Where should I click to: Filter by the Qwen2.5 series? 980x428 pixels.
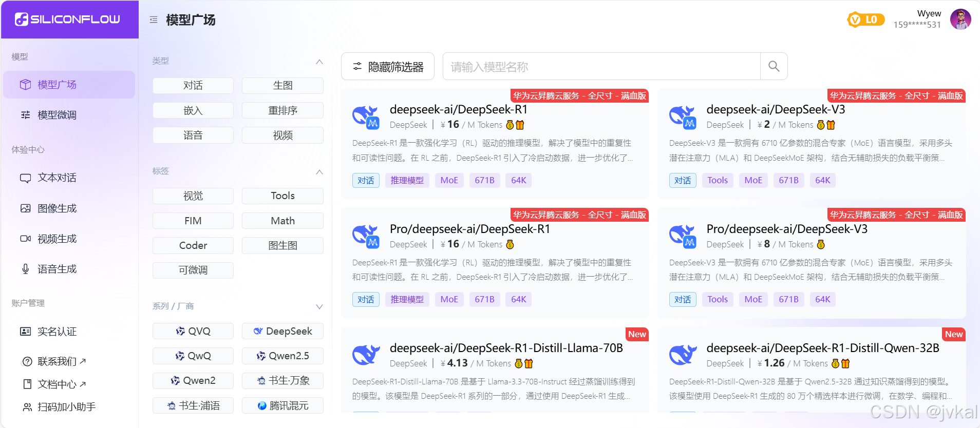click(282, 356)
